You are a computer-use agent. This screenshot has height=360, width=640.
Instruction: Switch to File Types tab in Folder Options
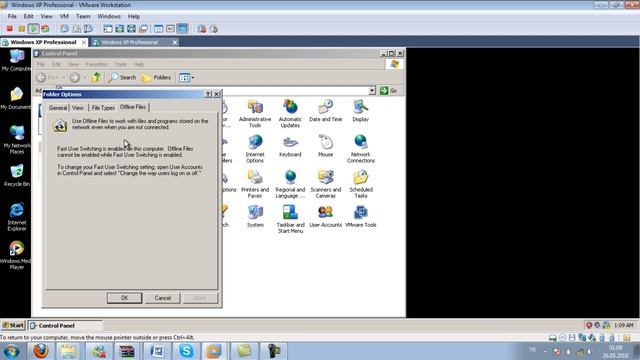(103, 108)
